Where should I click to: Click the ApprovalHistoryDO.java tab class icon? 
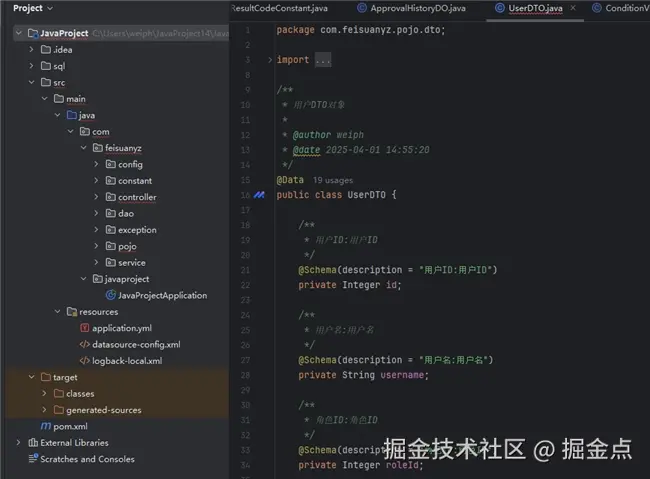click(x=361, y=8)
